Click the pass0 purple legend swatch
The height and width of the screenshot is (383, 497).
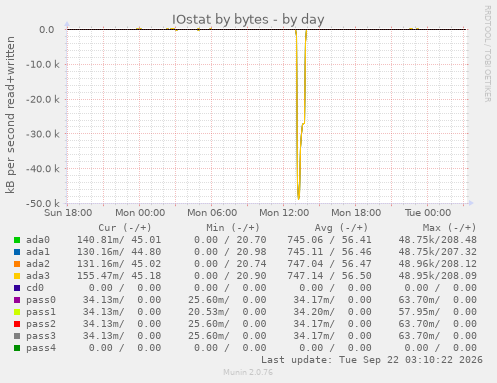17,300
